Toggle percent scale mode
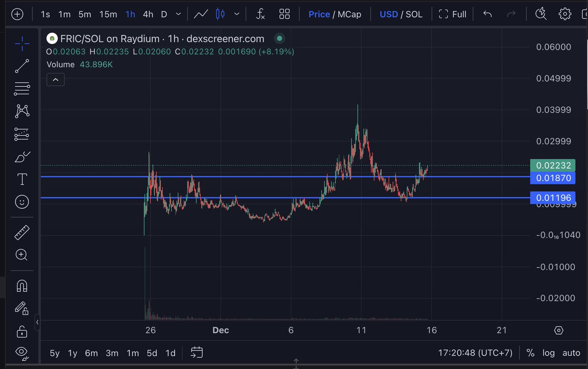Image resolution: width=588 pixels, height=369 pixels. click(x=530, y=353)
